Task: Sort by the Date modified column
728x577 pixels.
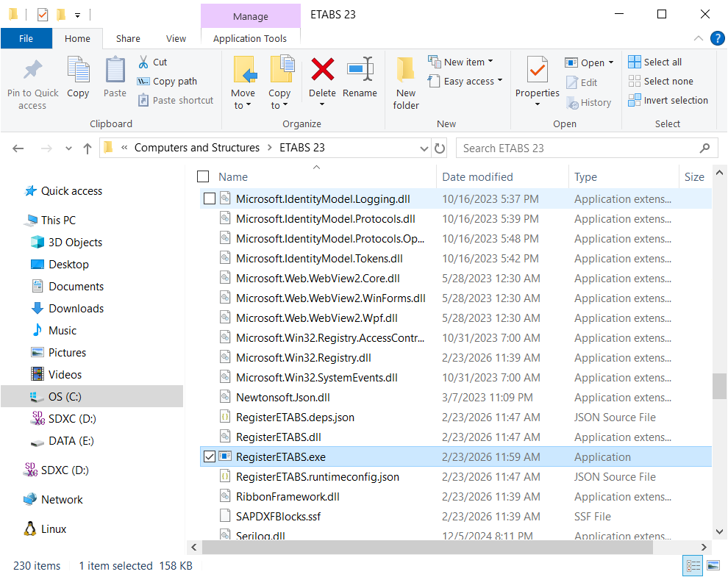Action: pyautogui.click(x=477, y=177)
